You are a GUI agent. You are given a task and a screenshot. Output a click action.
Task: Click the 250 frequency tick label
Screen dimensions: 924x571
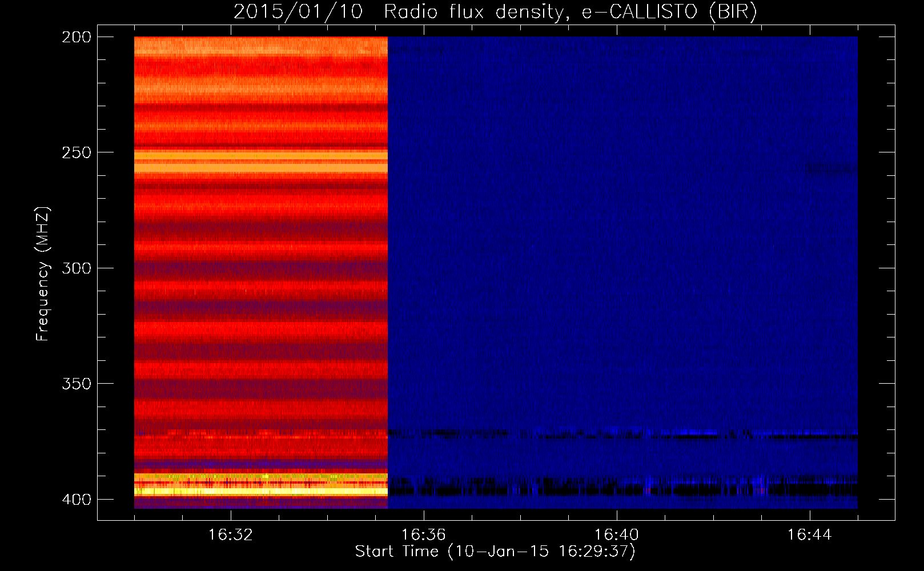[77, 152]
